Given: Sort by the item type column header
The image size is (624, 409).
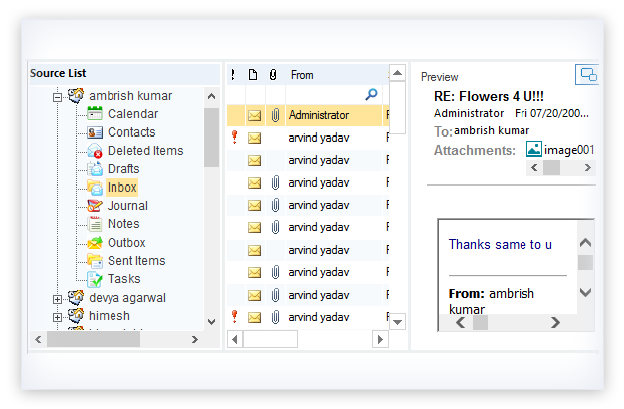Looking at the screenshot, I should [x=253, y=75].
